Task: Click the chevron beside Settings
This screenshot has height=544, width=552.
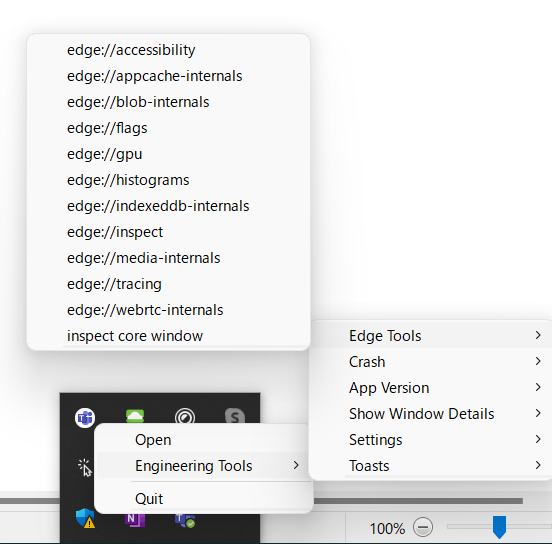Action: pyautogui.click(x=538, y=439)
